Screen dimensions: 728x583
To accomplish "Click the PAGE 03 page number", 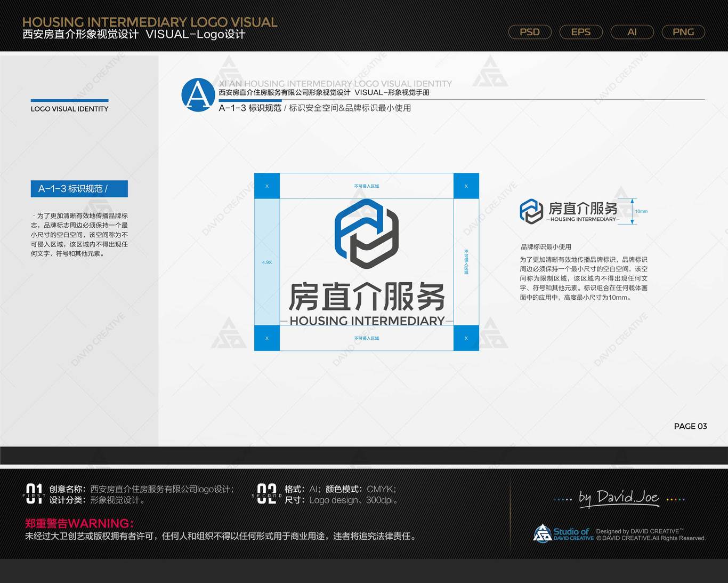I will 690,426.
